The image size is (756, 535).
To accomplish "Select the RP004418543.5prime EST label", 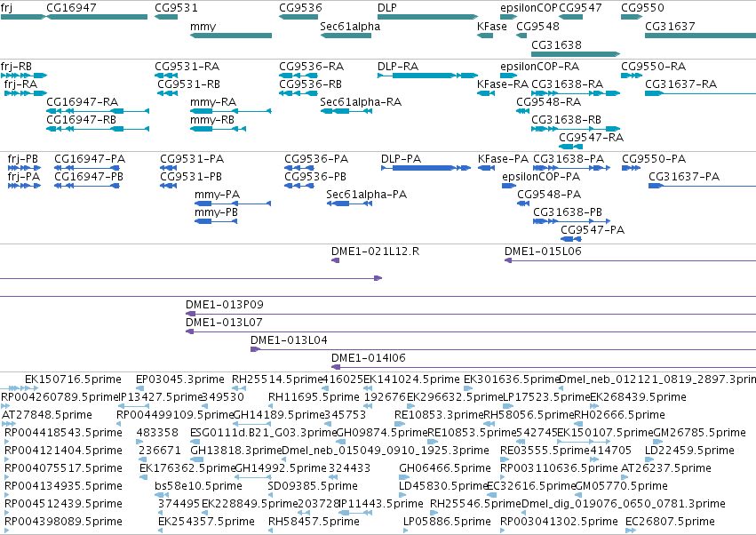I will coord(63,433).
